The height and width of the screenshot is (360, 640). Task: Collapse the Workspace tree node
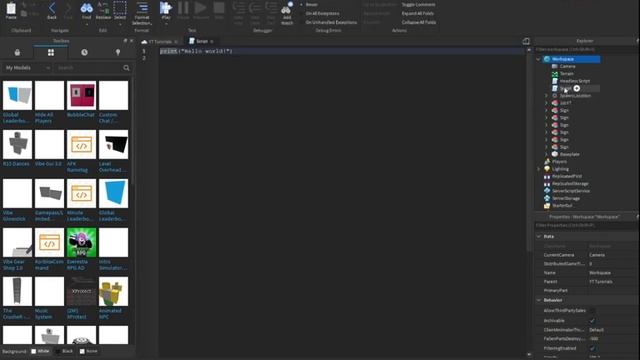(x=538, y=59)
